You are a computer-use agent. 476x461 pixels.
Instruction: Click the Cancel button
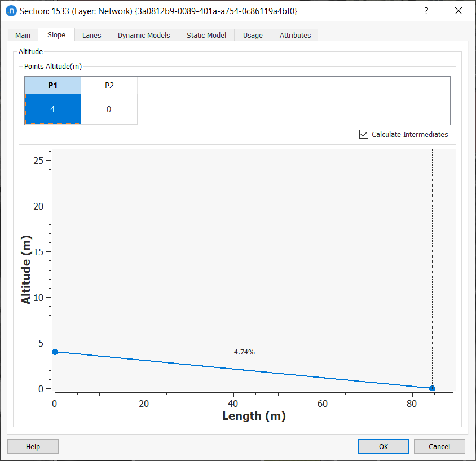coord(439,446)
